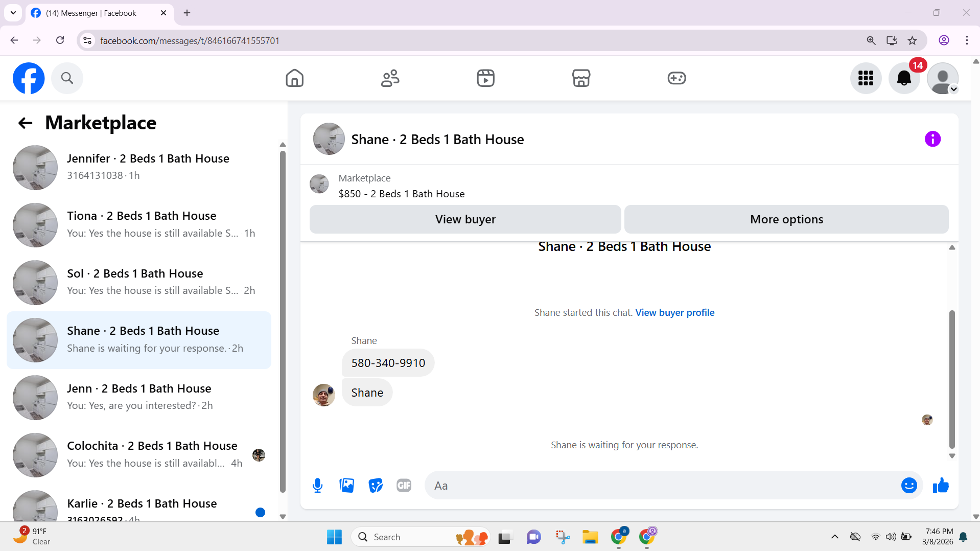
Task: Open the Windows Start menu
Action: pyautogui.click(x=334, y=537)
